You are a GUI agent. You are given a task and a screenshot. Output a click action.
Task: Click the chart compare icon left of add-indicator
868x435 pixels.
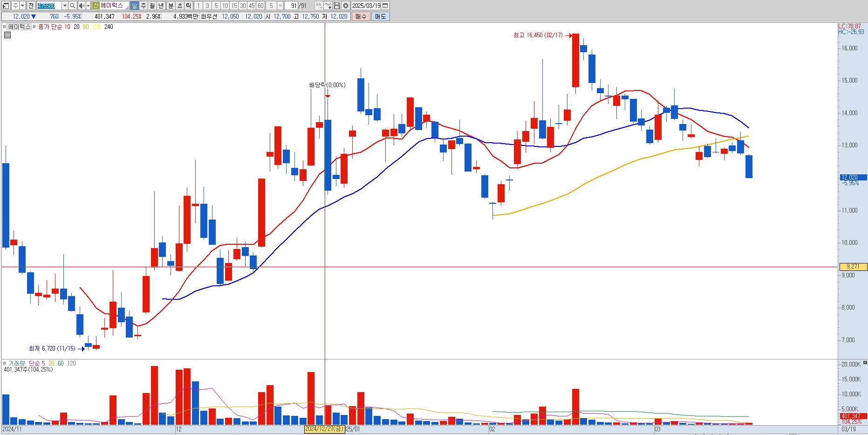(x=319, y=6)
